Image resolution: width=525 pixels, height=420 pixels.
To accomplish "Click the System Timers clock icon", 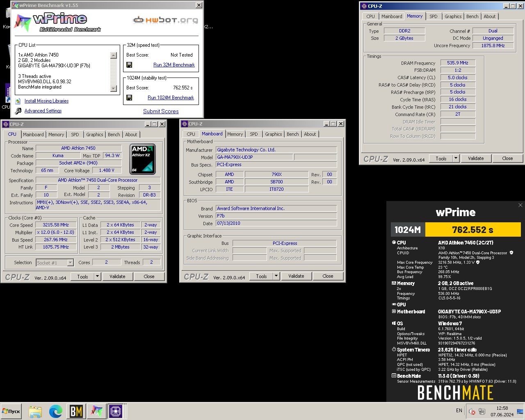I will (x=394, y=350).
